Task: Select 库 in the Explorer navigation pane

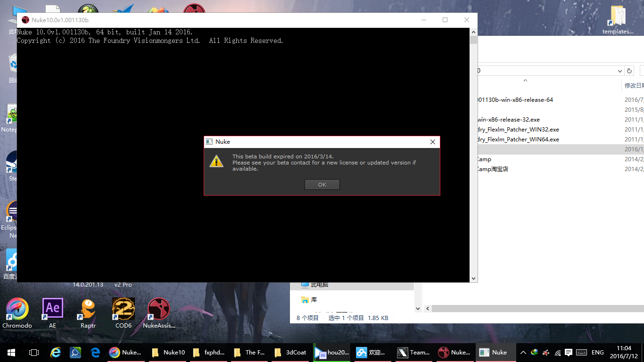Action: pyautogui.click(x=309, y=300)
